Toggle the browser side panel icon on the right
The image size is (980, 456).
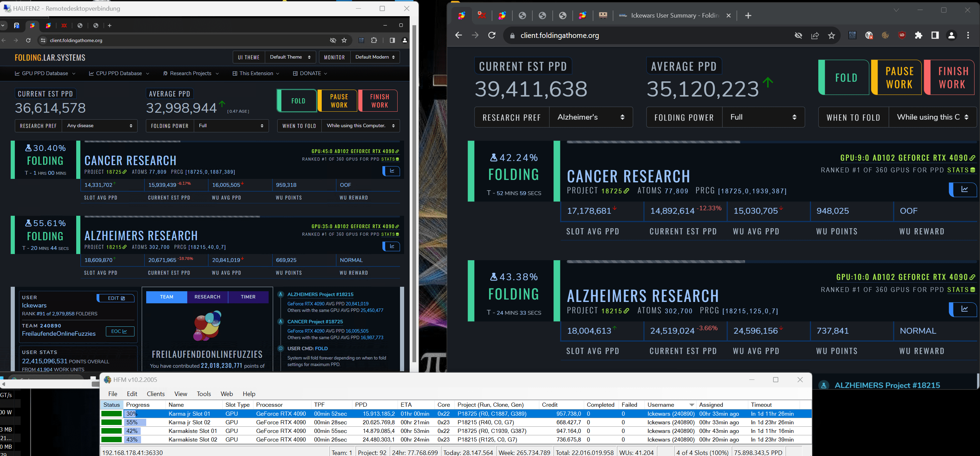[935, 36]
